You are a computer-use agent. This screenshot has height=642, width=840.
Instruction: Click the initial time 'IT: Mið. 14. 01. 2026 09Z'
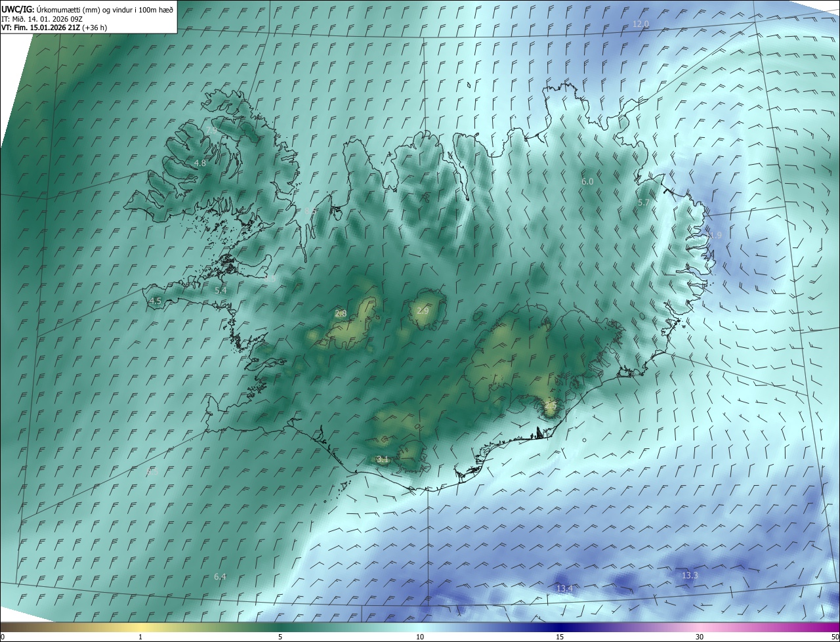point(42,18)
